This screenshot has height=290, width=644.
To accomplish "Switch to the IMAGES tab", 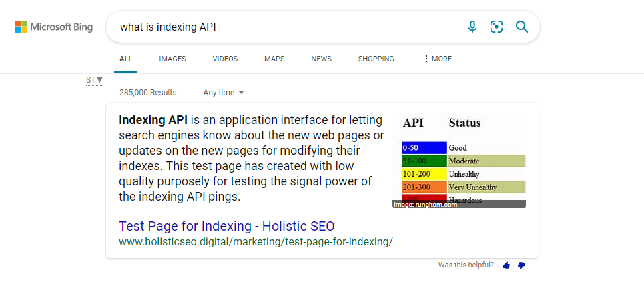I will (172, 59).
